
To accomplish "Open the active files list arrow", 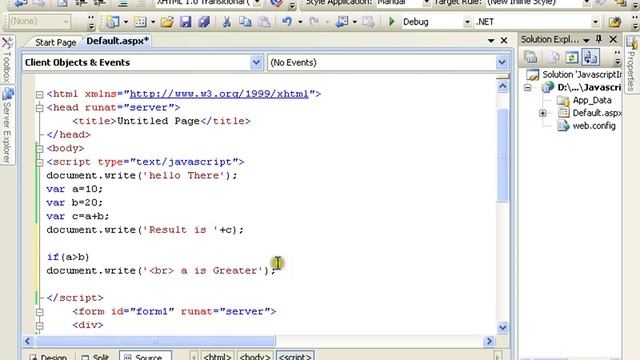I will coord(491,40).
